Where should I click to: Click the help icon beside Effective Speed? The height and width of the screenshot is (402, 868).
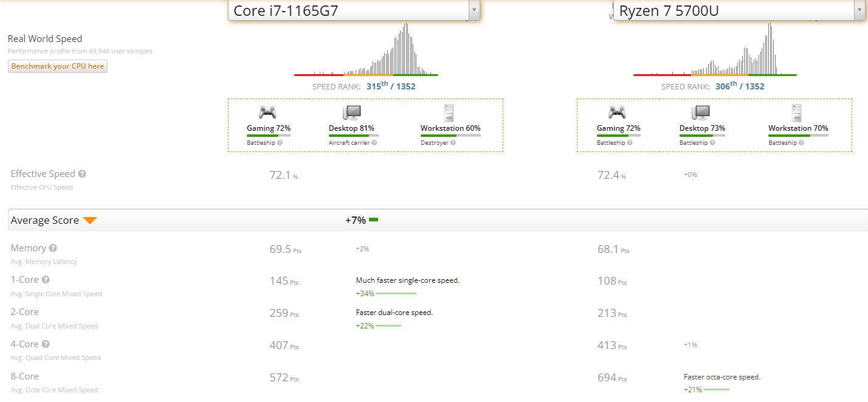(82, 174)
